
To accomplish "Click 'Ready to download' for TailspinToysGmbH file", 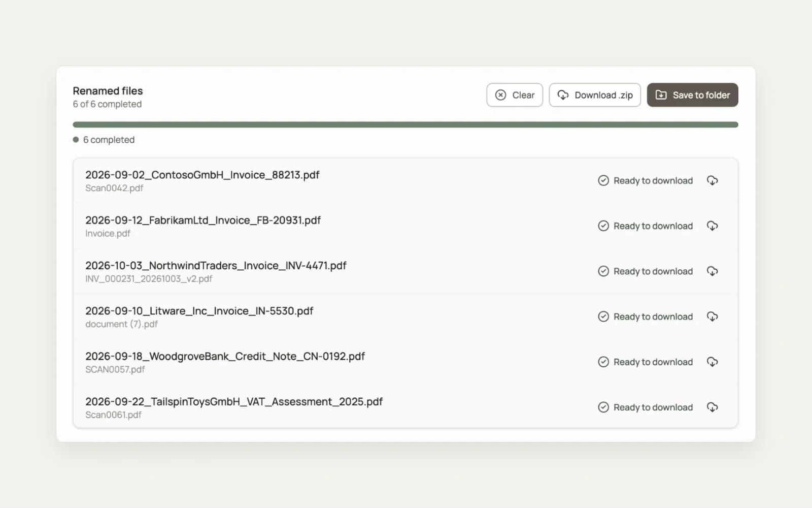I will pos(653,407).
